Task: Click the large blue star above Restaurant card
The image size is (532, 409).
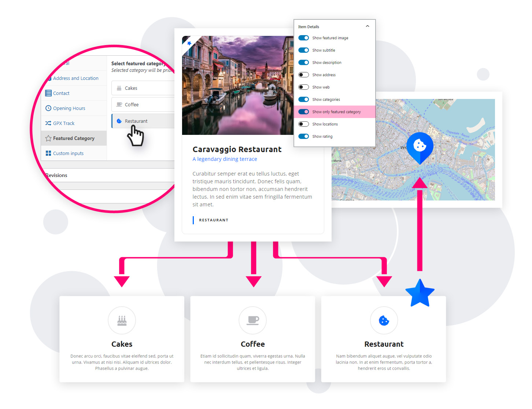Action: (x=420, y=293)
